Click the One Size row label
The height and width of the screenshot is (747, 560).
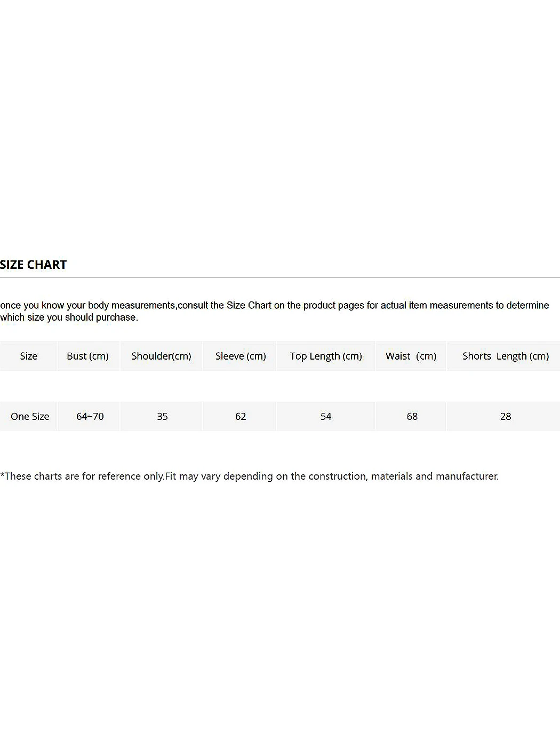[30, 416]
